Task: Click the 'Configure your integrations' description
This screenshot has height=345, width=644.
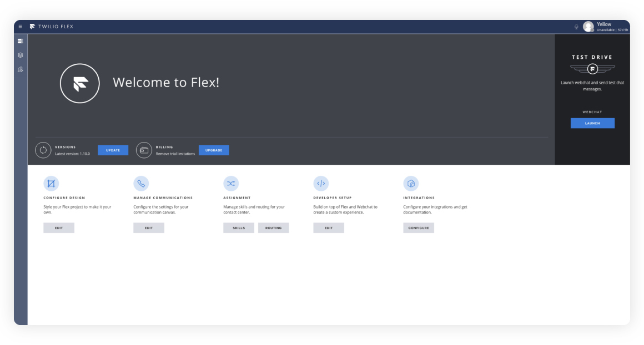Action: tap(435, 210)
